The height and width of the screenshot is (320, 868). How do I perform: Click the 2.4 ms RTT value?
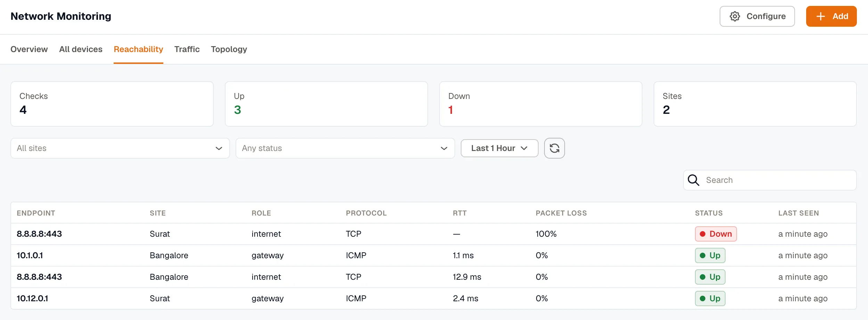[x=465, y=298]
